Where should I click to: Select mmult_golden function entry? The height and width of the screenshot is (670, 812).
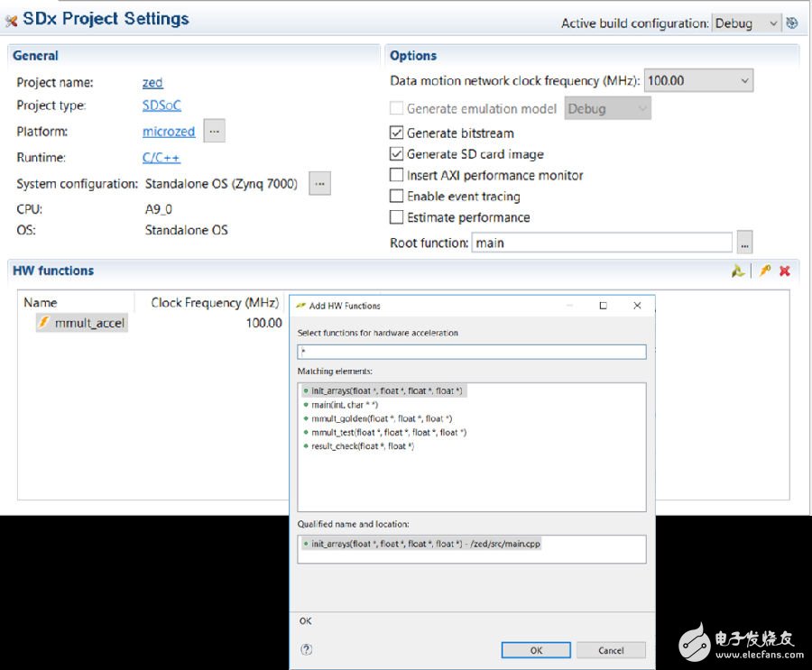coord(377,418)
